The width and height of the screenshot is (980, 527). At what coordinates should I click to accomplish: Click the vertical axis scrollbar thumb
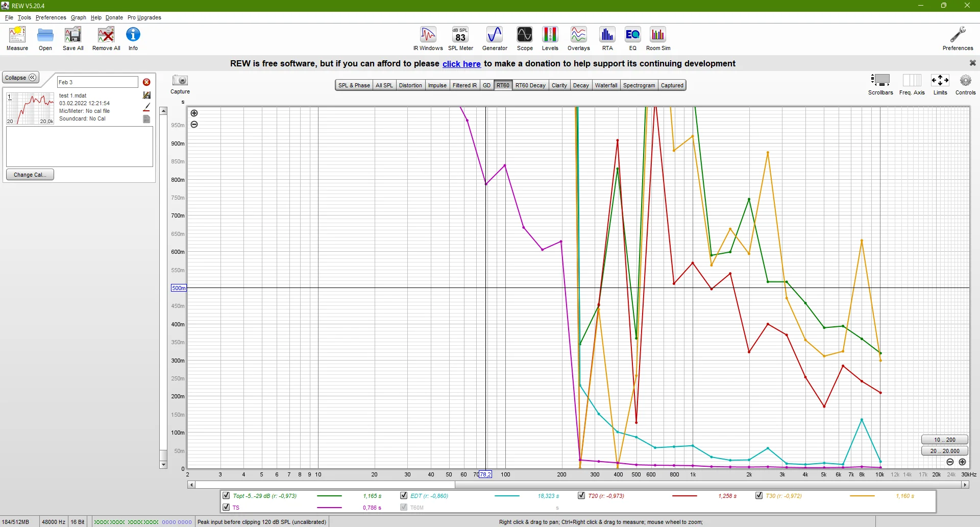click(x=163, y=455)
